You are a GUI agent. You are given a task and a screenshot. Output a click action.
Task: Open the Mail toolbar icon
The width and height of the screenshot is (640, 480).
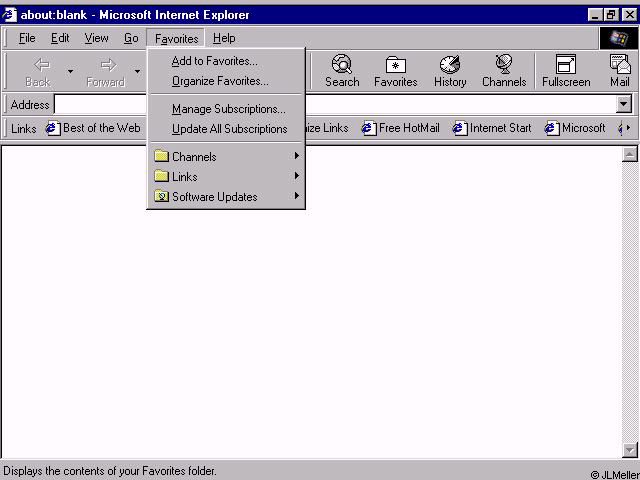click(620, 71)
